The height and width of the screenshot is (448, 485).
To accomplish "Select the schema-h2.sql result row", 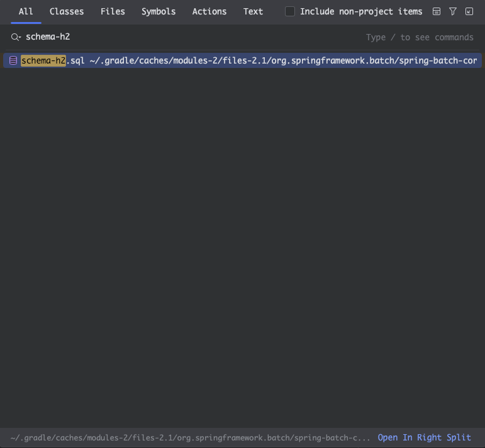I will point(243,60).
